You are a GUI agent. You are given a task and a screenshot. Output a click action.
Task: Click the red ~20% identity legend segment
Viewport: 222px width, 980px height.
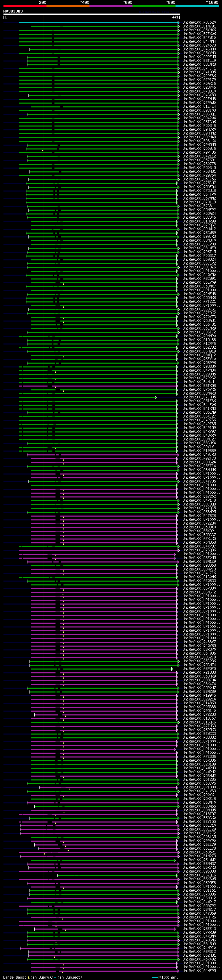(25, 6)
